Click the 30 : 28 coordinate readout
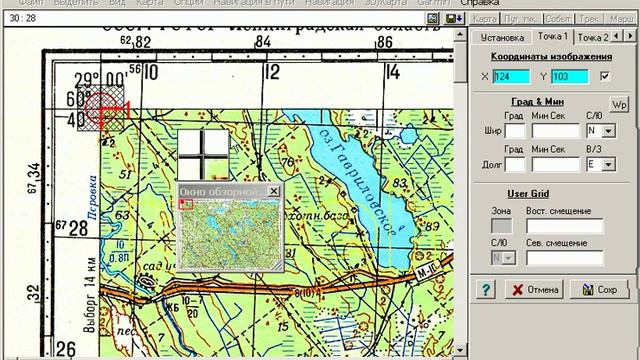Screen dimensions: 640x360 click(23, 18)
